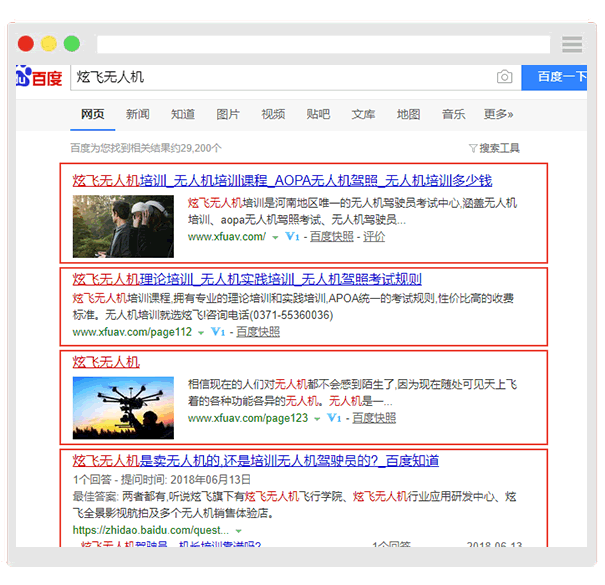Screen dimensions: 605x585
Task: Expand the dropdown arrow after xfuav.com/page123
Action: (317, 419)
